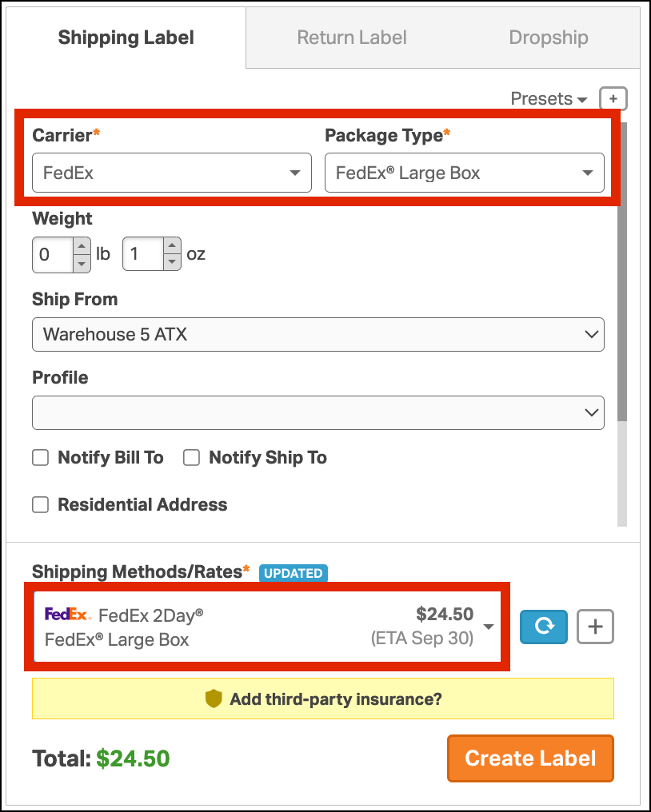Click the insurance shield icon
Screen dimensions: 651x812
click(213, 699)
